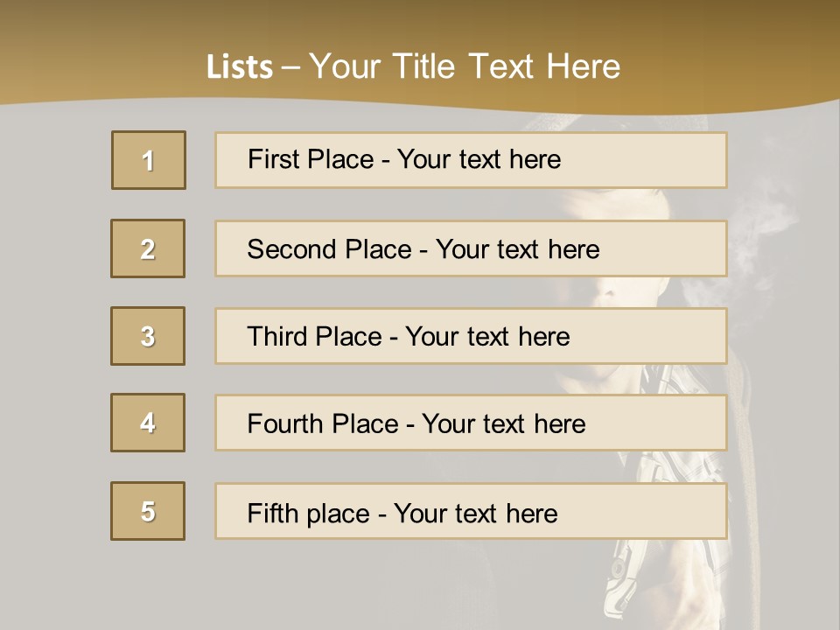This screenshot has width=840, height=630.
Task: Click the word "Fourth" in row four
Action: coord(287,424)
